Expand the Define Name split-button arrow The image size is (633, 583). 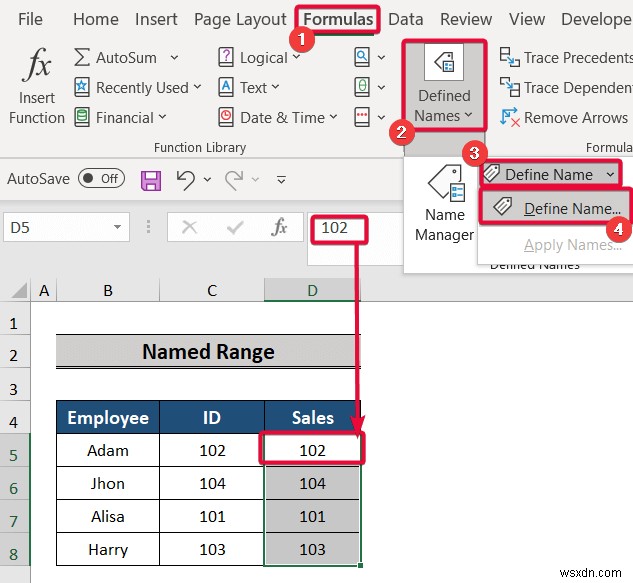coord(610,174)
